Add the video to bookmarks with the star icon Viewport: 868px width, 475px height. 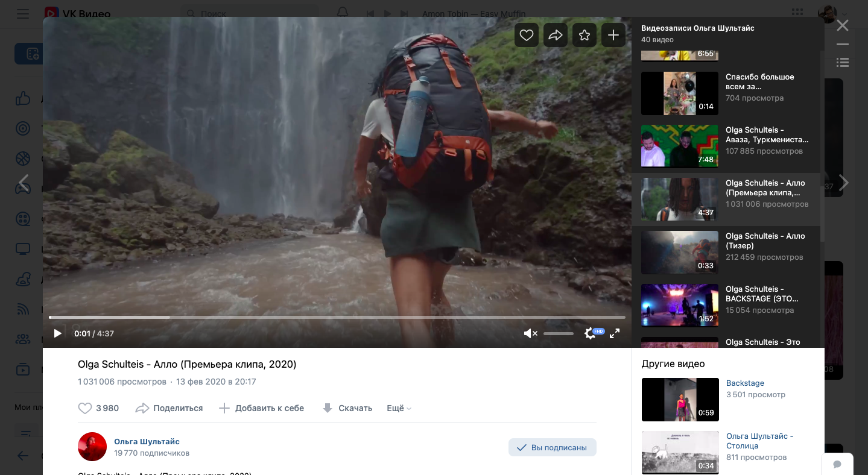click(584, 36)
